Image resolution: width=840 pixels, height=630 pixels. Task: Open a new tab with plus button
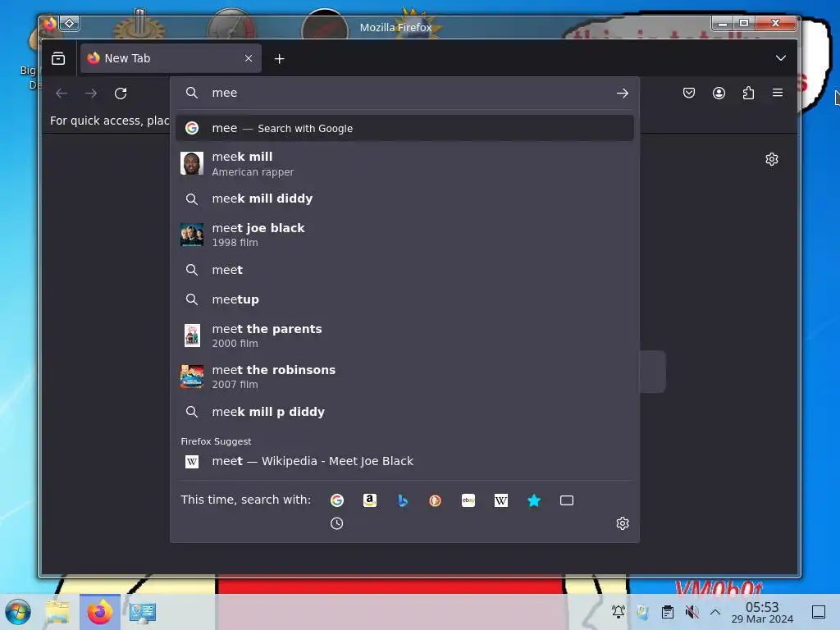click(x=279, y=59)
